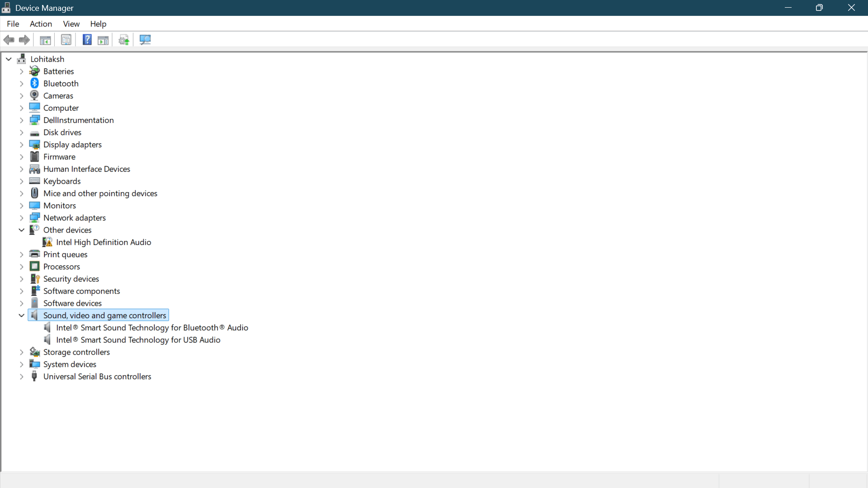Screen dimensions: 868x488
Task: Open Help using the question mark icon
Action: point(87,40)
